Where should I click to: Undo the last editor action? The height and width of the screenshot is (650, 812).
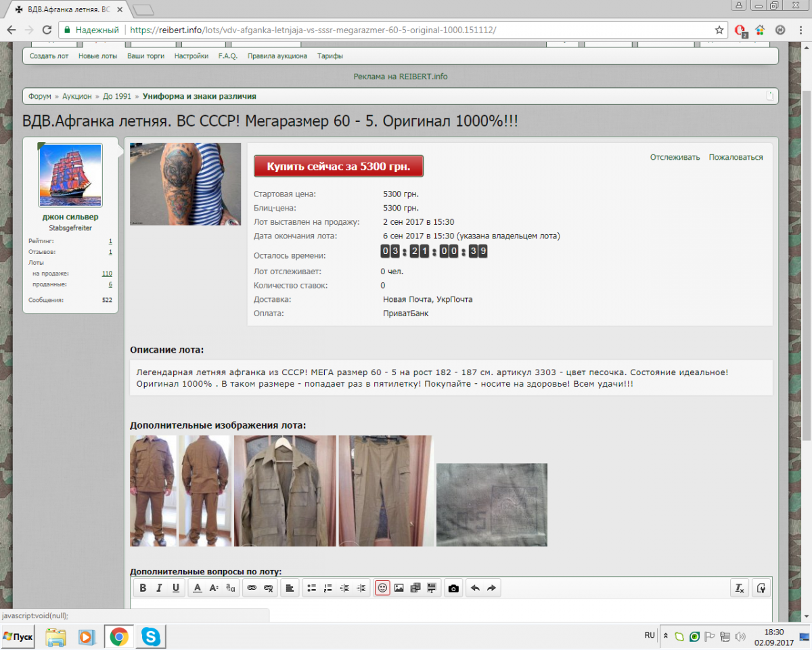pos(475,588)
